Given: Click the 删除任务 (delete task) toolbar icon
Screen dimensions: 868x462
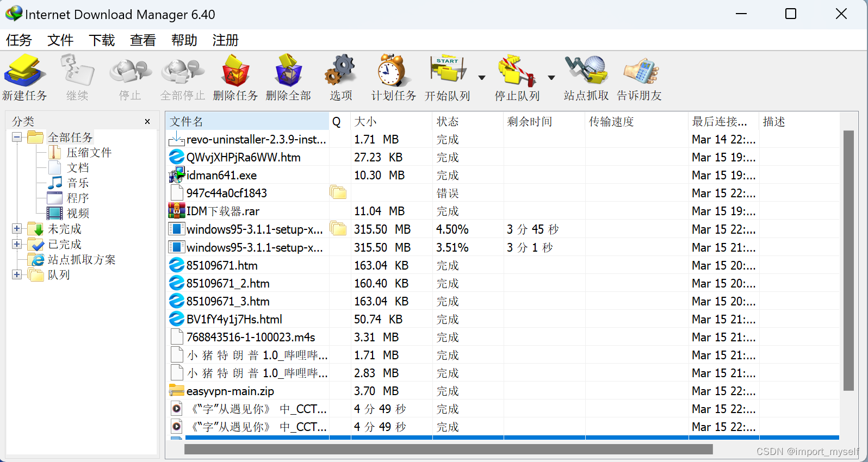Looking at the screenshot, I should pyautogui.click(x=235, y=71).
